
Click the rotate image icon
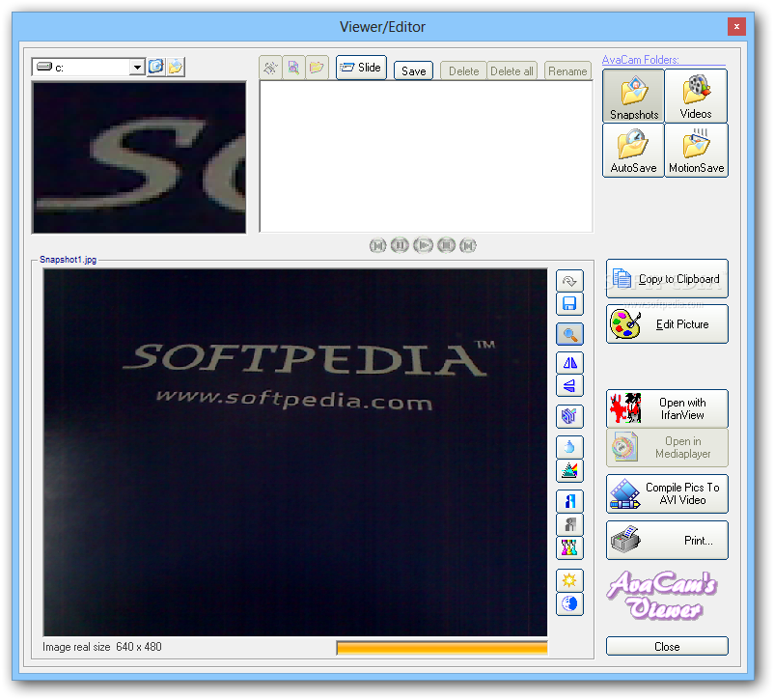click(569, 281)
